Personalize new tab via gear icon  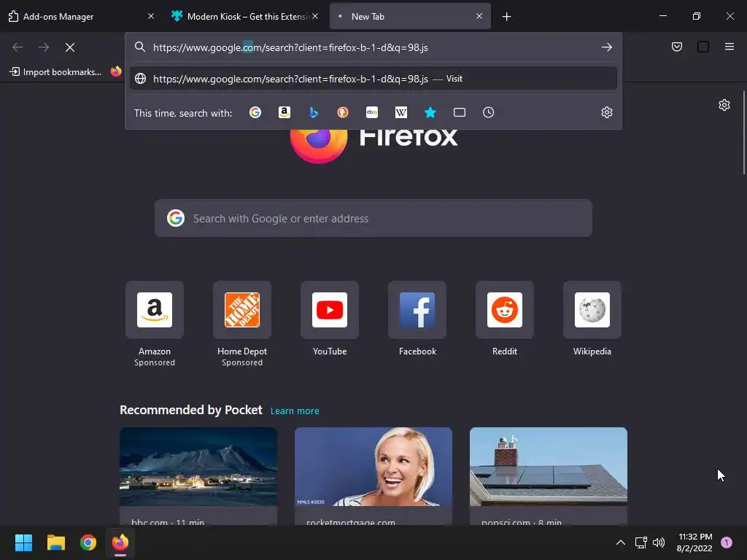[724, 105]
